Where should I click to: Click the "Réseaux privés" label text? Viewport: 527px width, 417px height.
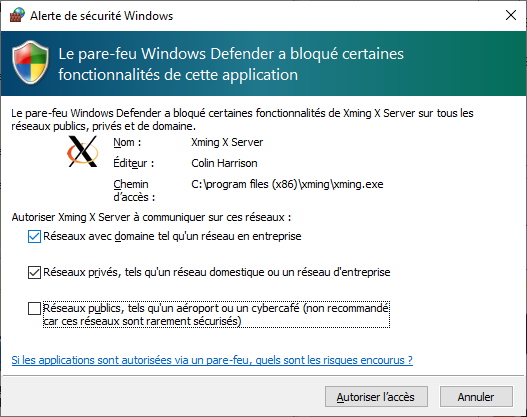pyautogui.click(x=217, y=272)
